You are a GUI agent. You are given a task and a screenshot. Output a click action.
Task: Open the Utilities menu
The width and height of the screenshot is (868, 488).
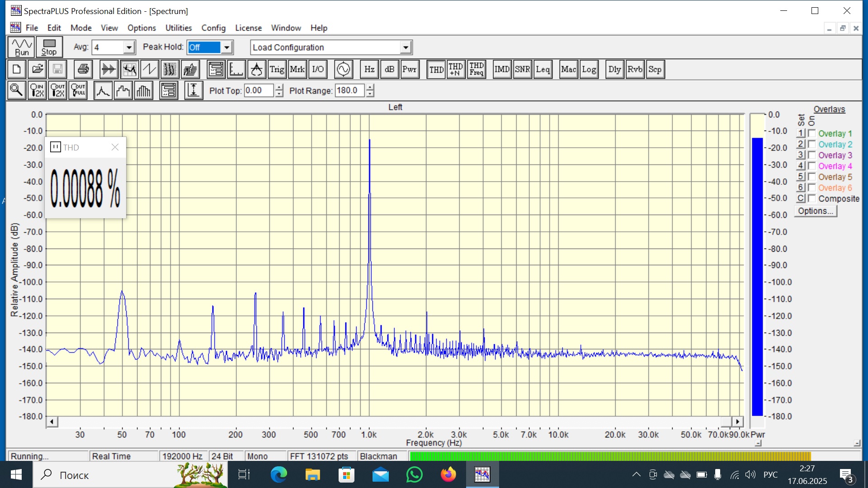tap(178, 28)
